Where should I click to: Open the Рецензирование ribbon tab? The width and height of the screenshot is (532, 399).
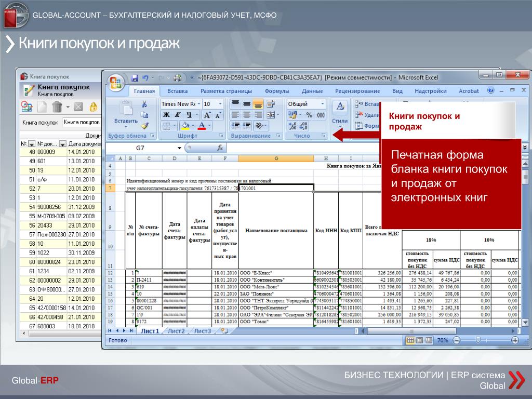coord(357,91)
